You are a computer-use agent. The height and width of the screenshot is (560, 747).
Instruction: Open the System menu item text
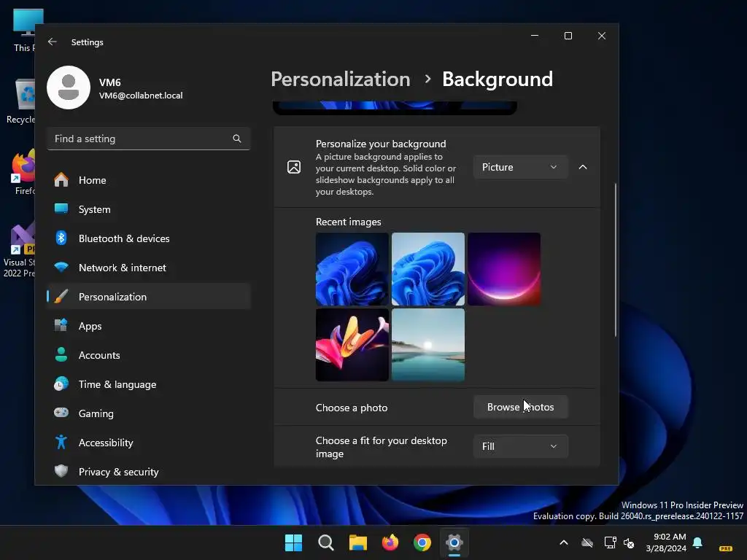click(x=94, y=209)
